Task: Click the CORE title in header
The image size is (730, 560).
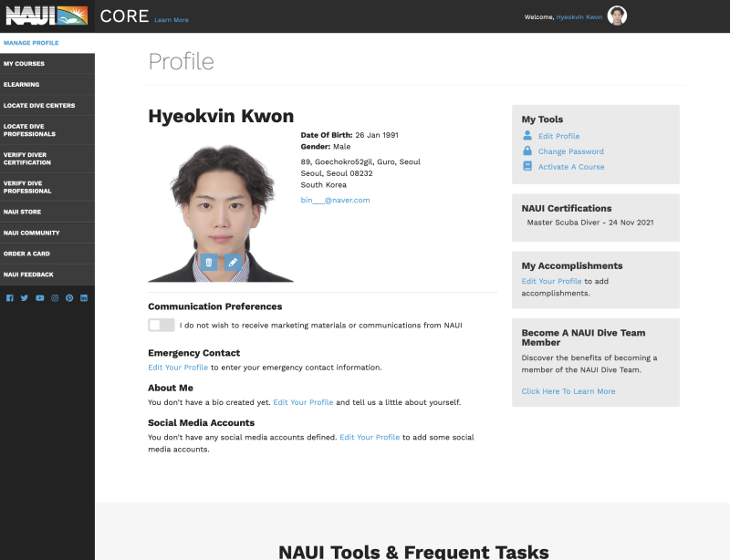Action: pyautogui.click(x=124, y=16)
